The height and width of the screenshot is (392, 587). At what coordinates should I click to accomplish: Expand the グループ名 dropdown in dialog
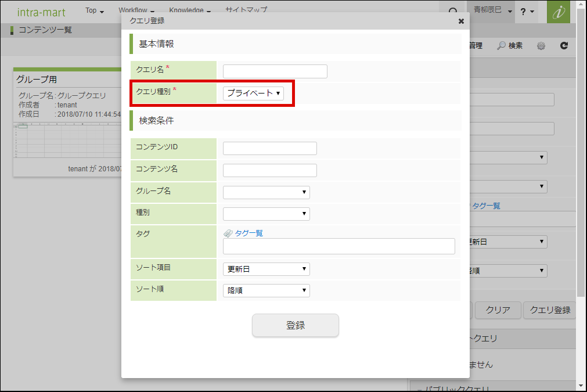(266, 192)
